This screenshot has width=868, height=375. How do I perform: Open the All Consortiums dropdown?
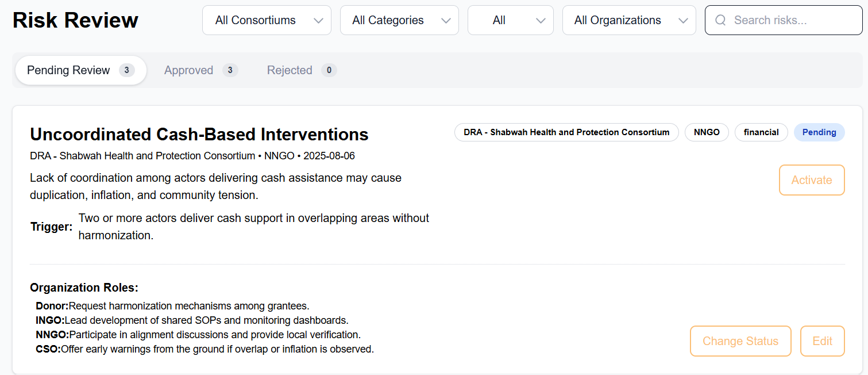point(267,20)
